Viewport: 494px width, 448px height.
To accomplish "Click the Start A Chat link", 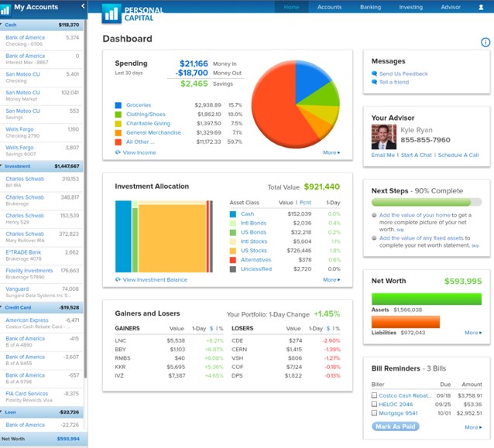I will pos(416,155).
